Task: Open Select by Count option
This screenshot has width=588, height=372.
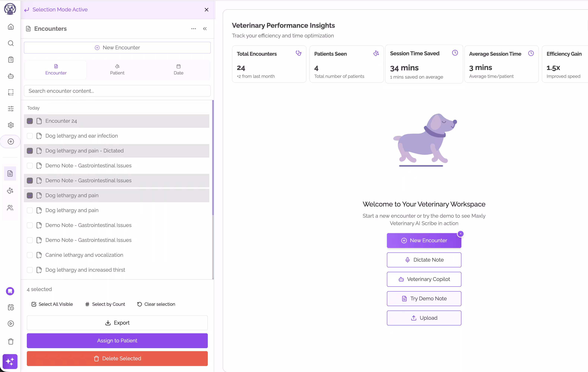Action: 105,304
